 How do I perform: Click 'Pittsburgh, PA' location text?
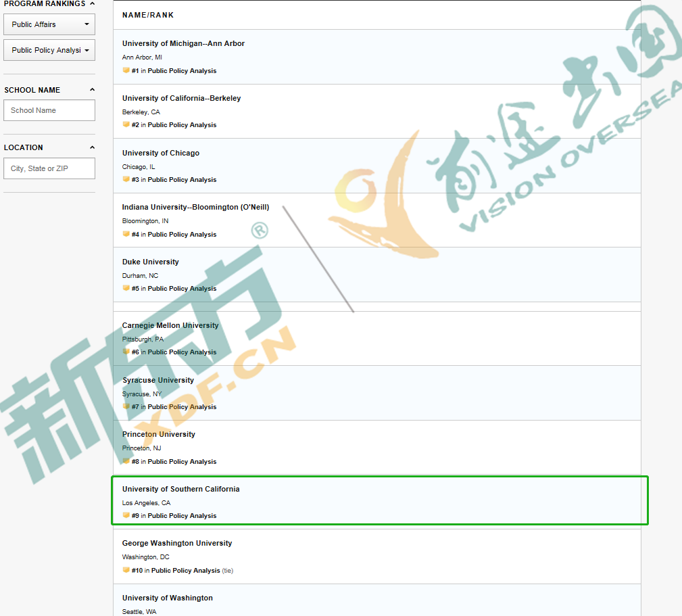[x=143, y=339]
